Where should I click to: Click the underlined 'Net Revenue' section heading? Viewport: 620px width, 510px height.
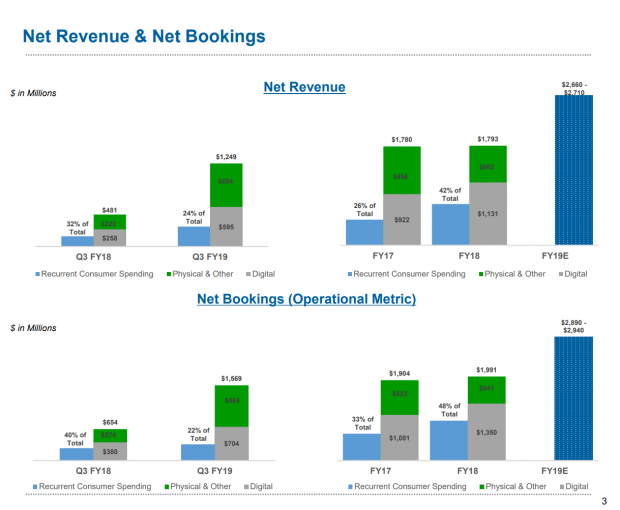304,87
